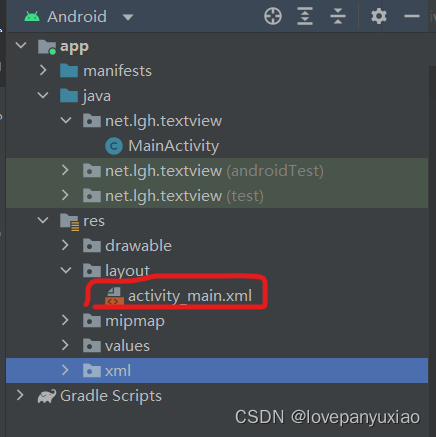Open MainActivity class
436x437 pixels.
click(x=174, y=146)
